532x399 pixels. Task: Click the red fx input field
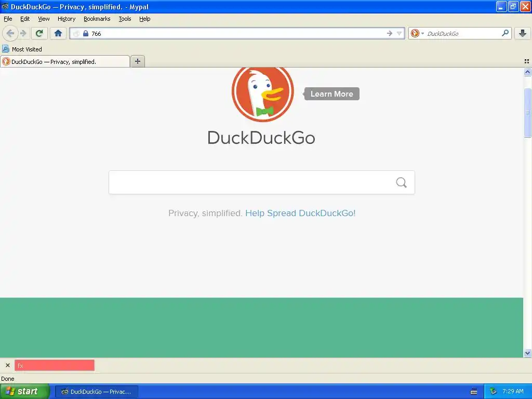[54, 365]
